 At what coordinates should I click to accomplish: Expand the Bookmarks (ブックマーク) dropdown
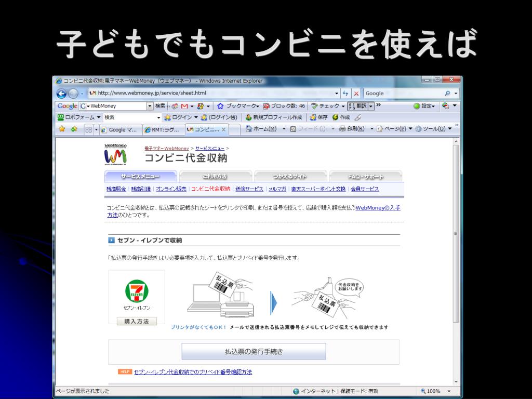click(258, 107)
